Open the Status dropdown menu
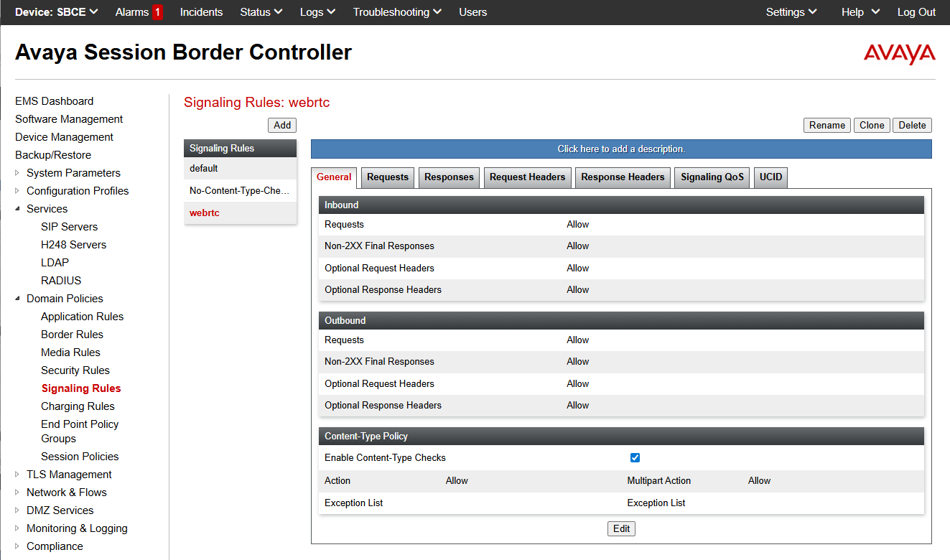The height and width of the screenshot is (560, 950). click(x=261, y=12)
